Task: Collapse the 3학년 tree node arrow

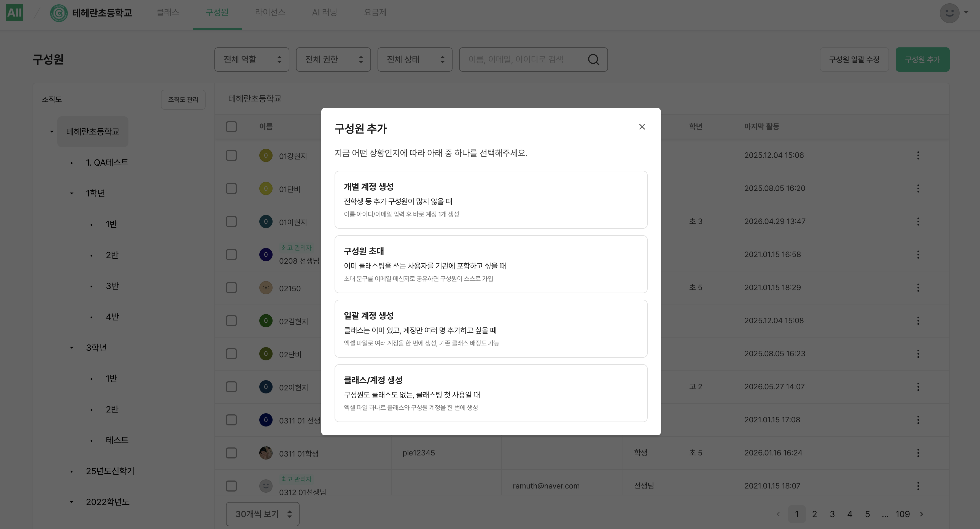Action: (x=72, y=348)
